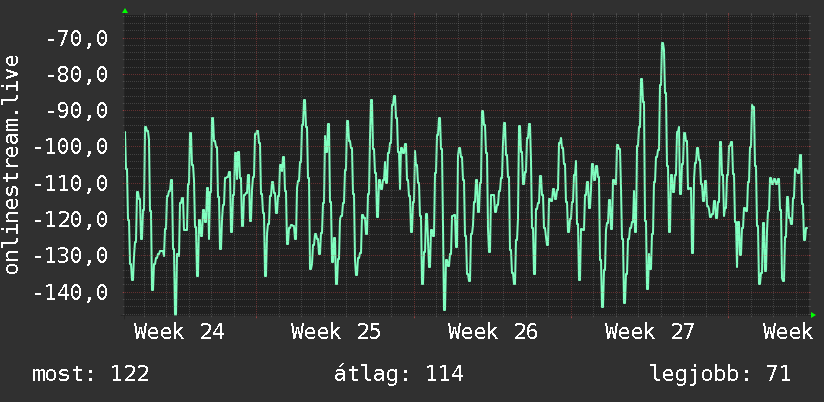The width and height of the screenshot is (824, 402).
Task: Click the green arrow ending the X axis
Action: [813, 315]
